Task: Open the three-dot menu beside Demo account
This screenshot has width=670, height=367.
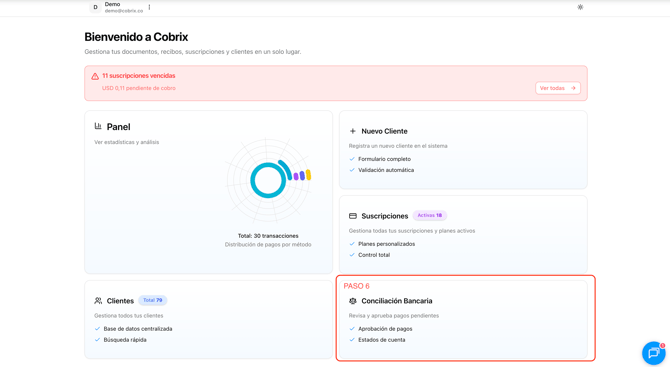Action: point(149,7)
